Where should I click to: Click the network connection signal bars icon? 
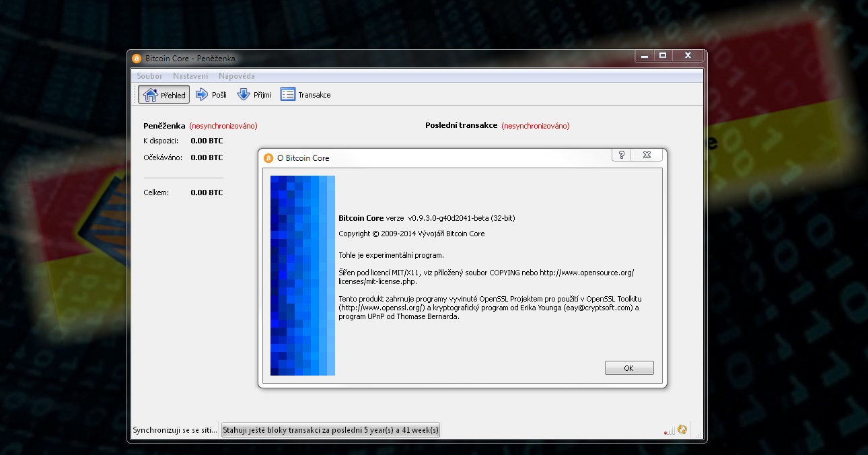point(669,430)
